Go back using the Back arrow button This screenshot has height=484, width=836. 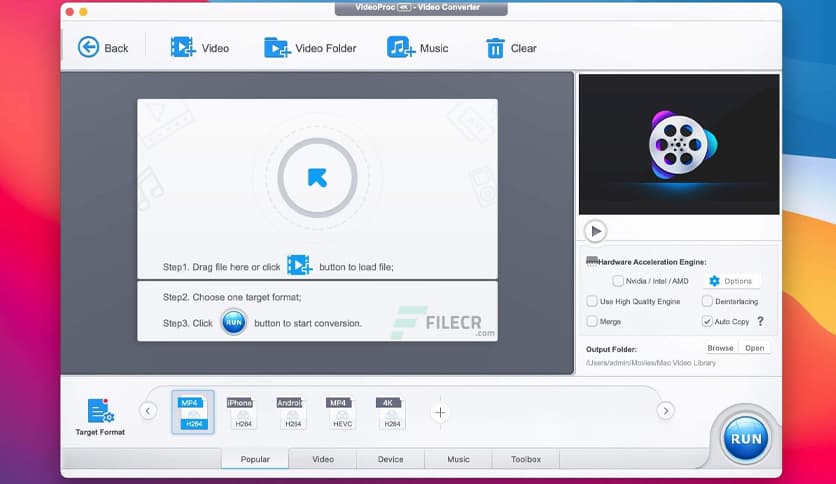tap(103, 47)
